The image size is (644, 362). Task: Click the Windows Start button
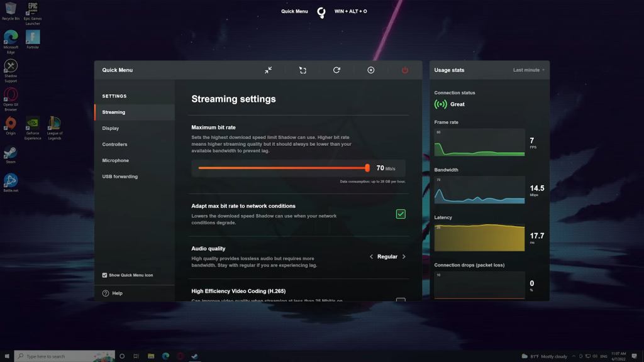coord(7,356)
